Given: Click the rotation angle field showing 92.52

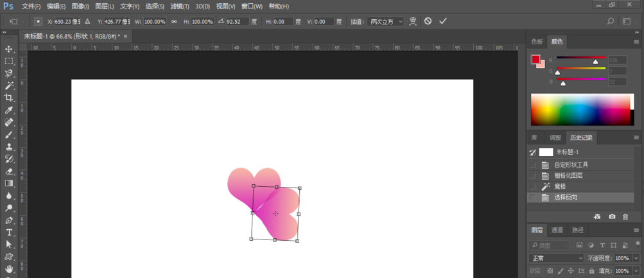Looking at the screenshot, I should [236, 21].
